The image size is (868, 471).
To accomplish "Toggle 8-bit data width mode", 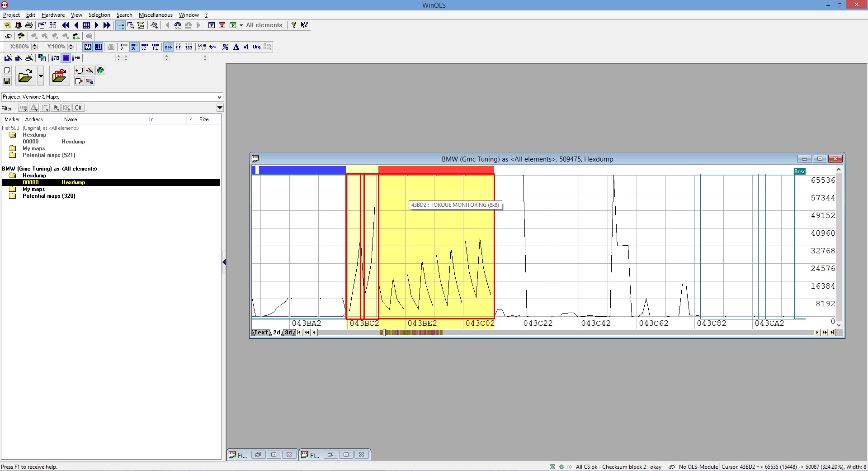I will tap(123, 47).
